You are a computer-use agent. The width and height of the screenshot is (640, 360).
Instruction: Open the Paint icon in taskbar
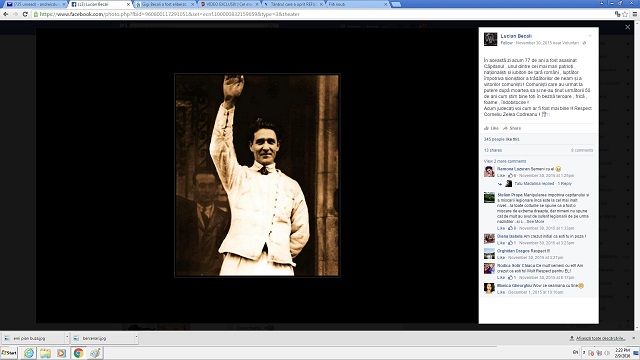95,353
